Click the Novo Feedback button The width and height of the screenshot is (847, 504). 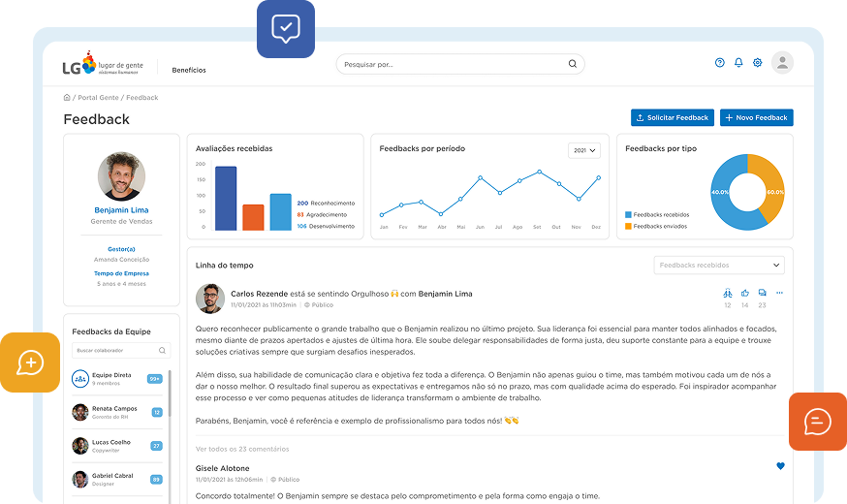coord(757,117)
